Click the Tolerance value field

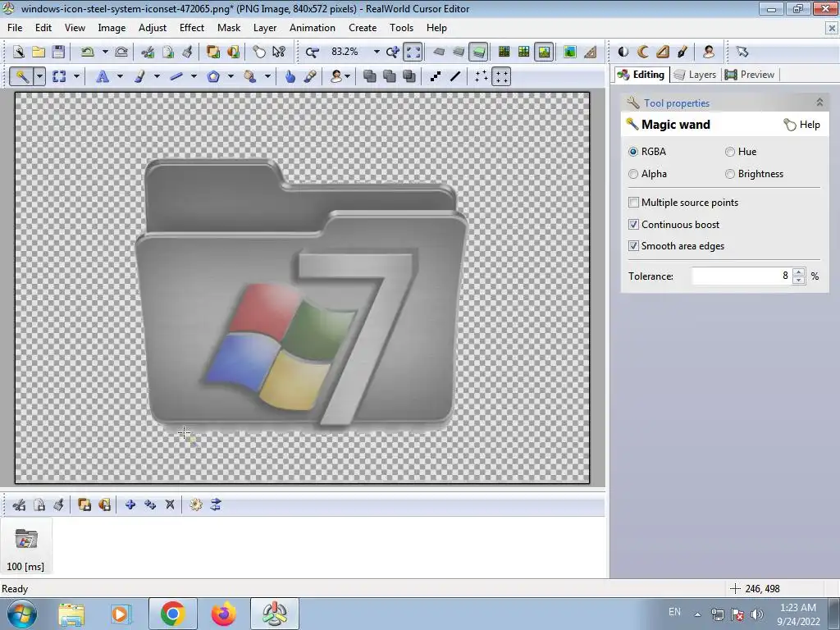click(742, 276)
